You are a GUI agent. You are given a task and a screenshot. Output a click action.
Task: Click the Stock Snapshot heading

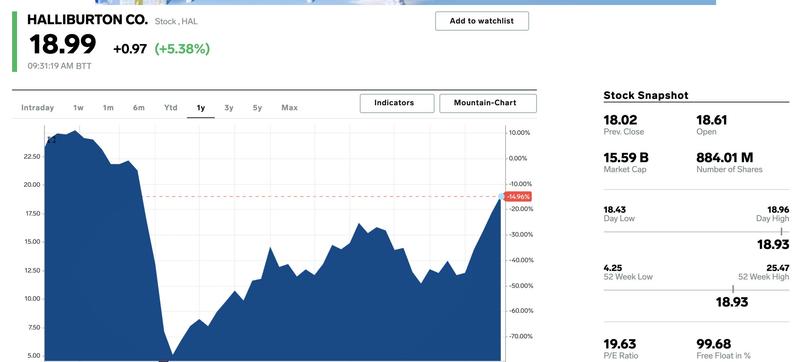pos(645,95)
